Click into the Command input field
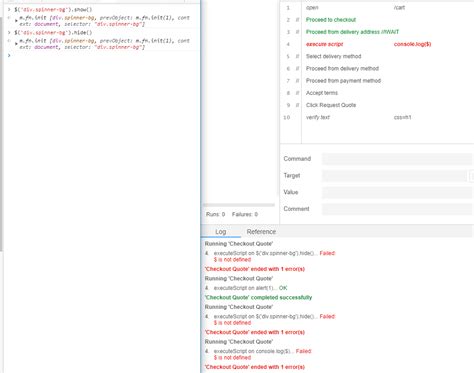Viewport: 474px width, 373px height. [397, 159]
